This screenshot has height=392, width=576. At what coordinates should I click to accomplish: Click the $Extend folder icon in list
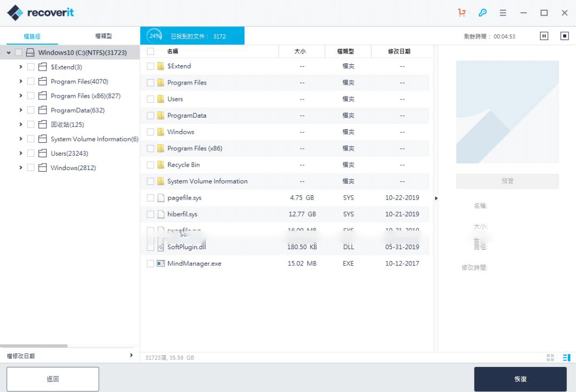click(x=160, y=66)
